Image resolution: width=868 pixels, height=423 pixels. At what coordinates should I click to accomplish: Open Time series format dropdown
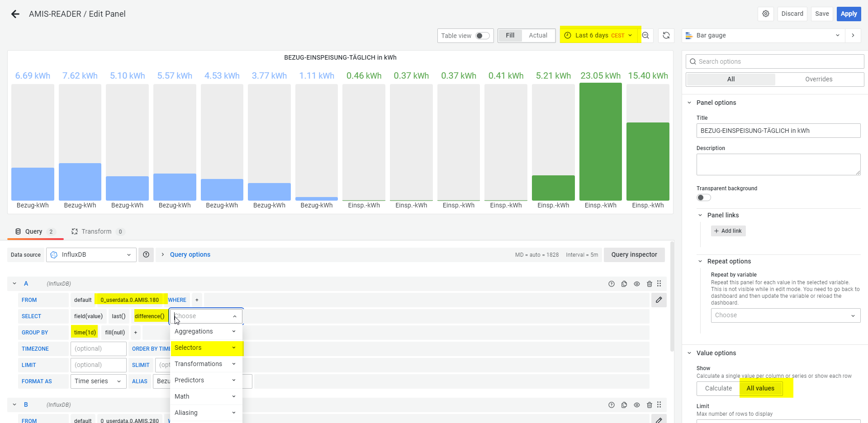coord(99,381)
